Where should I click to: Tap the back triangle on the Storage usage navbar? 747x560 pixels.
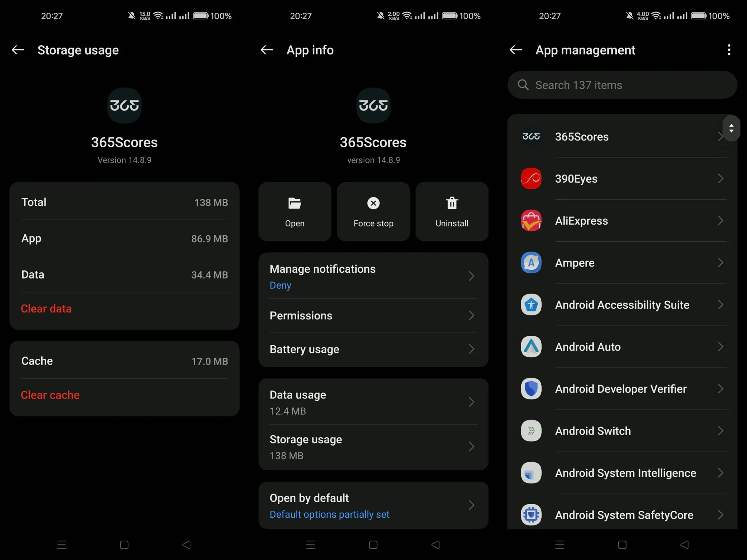[186, 545]
